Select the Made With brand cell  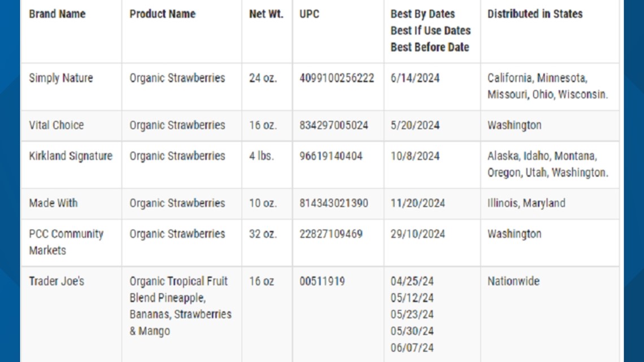click(x=53, y=203)
